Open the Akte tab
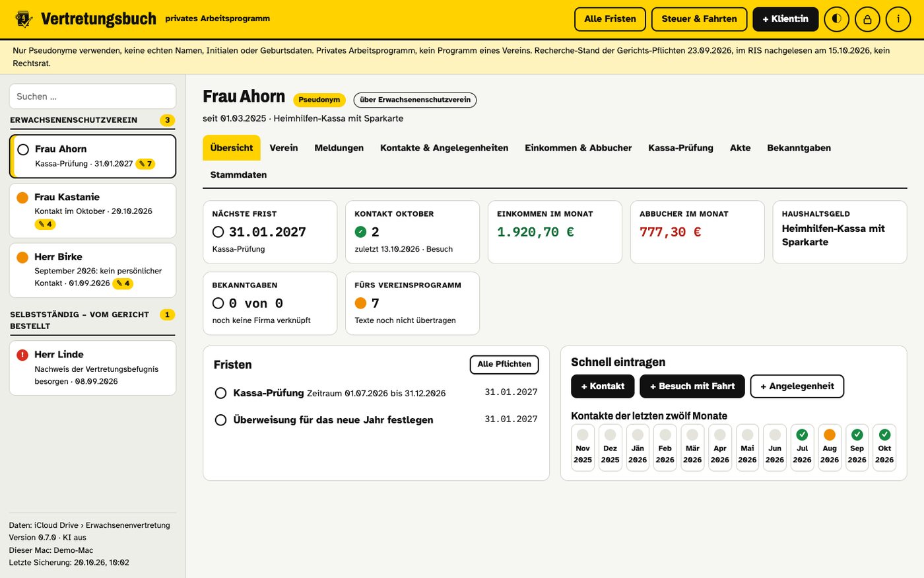924x578 pixels. click(x=741, y=148)
